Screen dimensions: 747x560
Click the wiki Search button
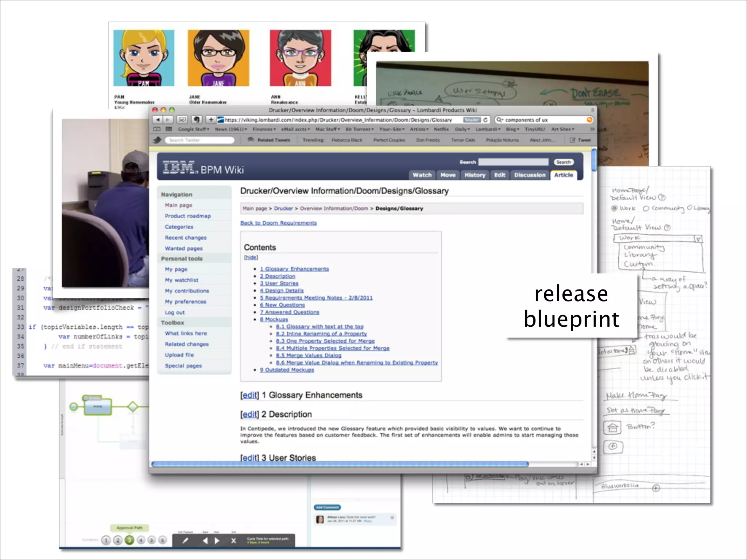pos(564,162)
